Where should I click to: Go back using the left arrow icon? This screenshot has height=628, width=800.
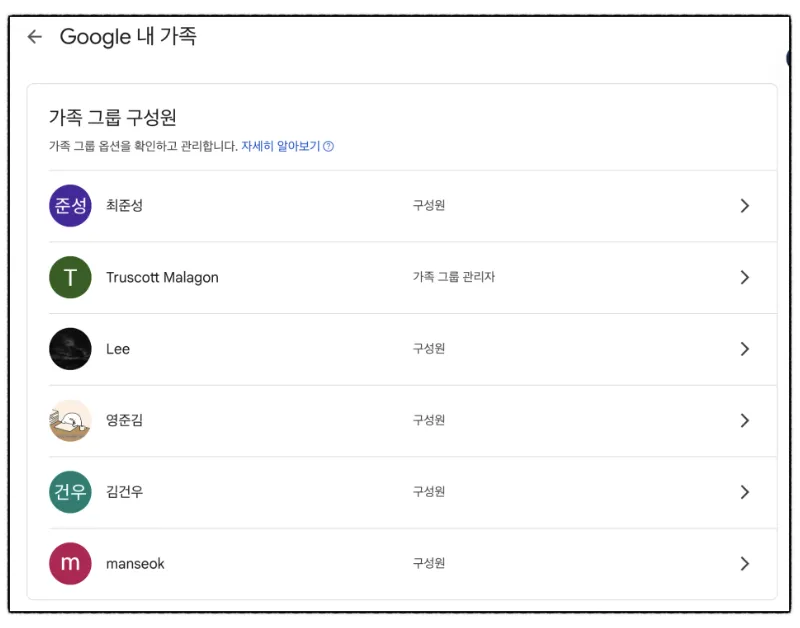coord(35,37)
